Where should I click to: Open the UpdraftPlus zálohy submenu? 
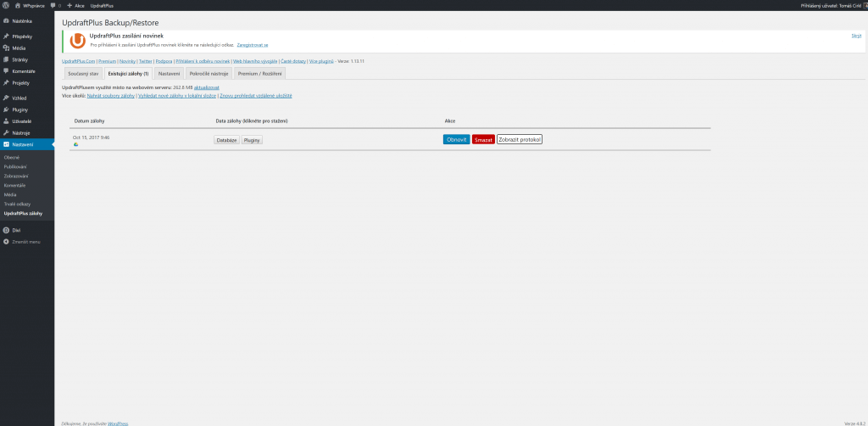point(23,213)
